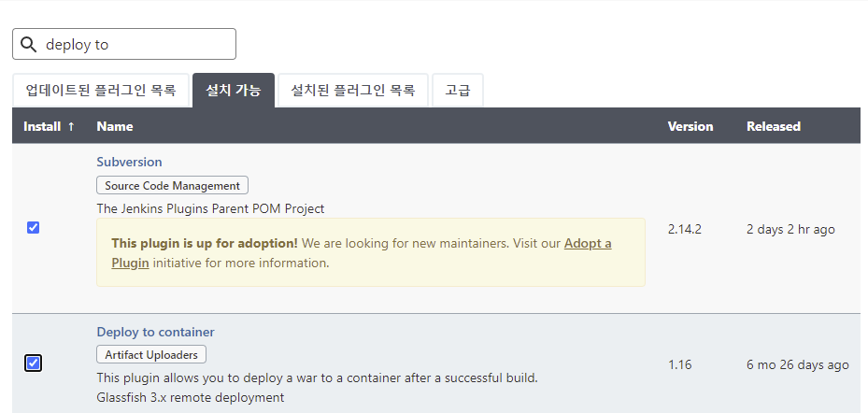This screenshot has width=868, height=413.
Task: Uncheck the Deploy to container checkbox
Action: coord(34,363)
